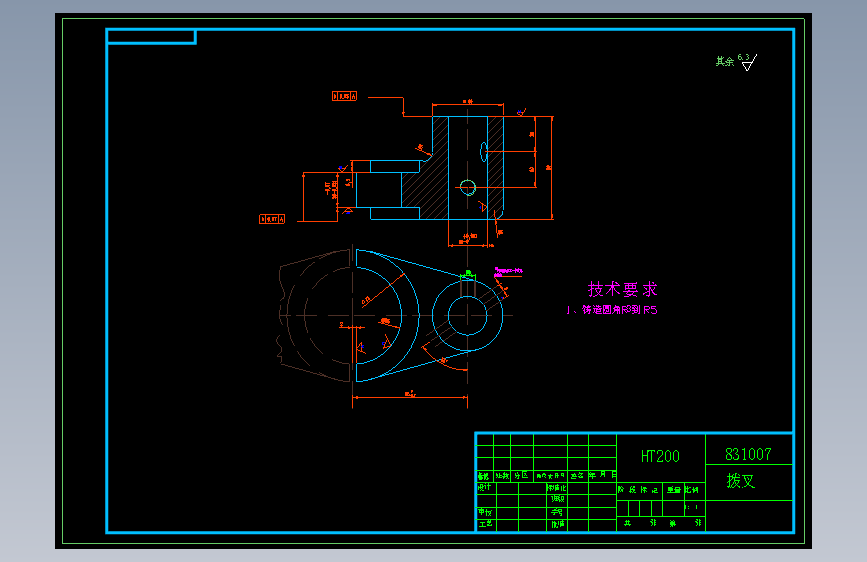This screenshot has height=562, width=867.
Task: Select the 其余 surface roughness note
Action: click(725, 61)
